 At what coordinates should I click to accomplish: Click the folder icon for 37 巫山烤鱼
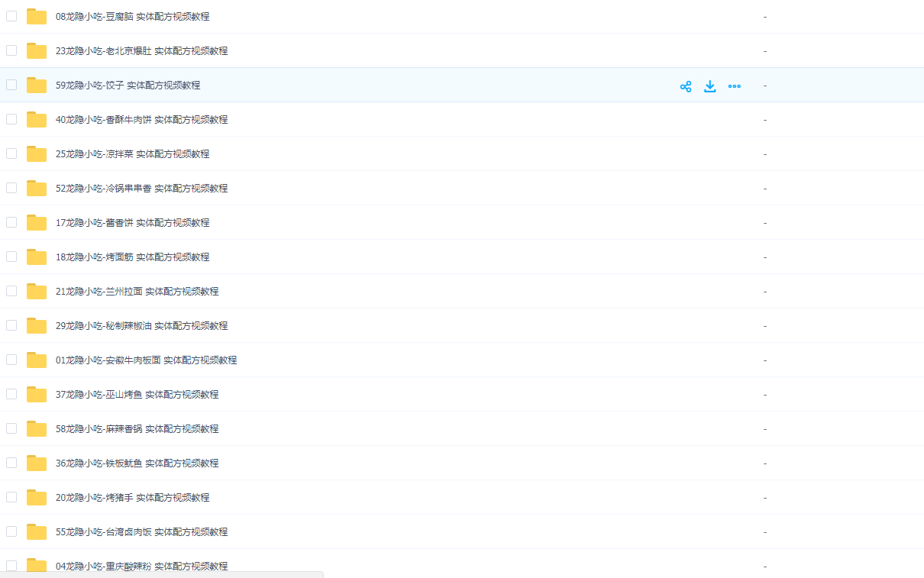click(37, 395)
